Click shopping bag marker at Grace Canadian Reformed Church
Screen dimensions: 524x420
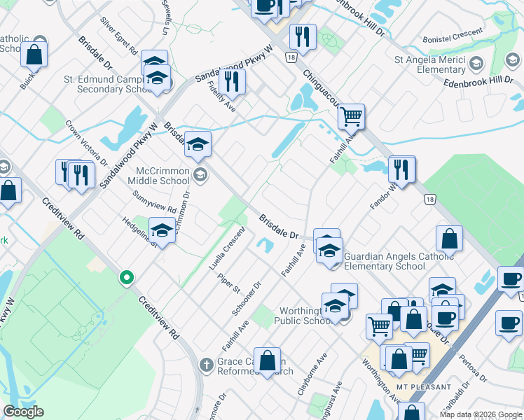(267, 361)
